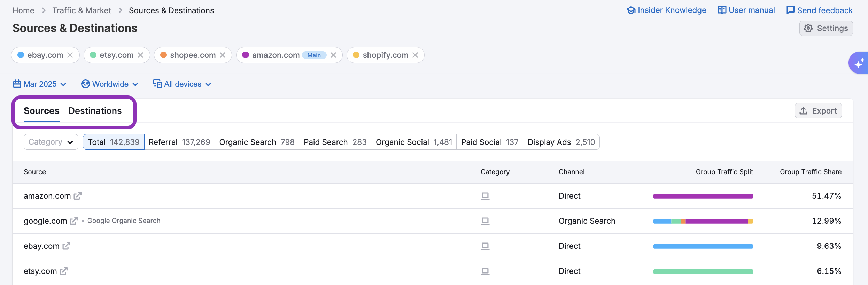Remove shopee.com from comparison
The image size is (868, 285).
[x=223, y=55]
